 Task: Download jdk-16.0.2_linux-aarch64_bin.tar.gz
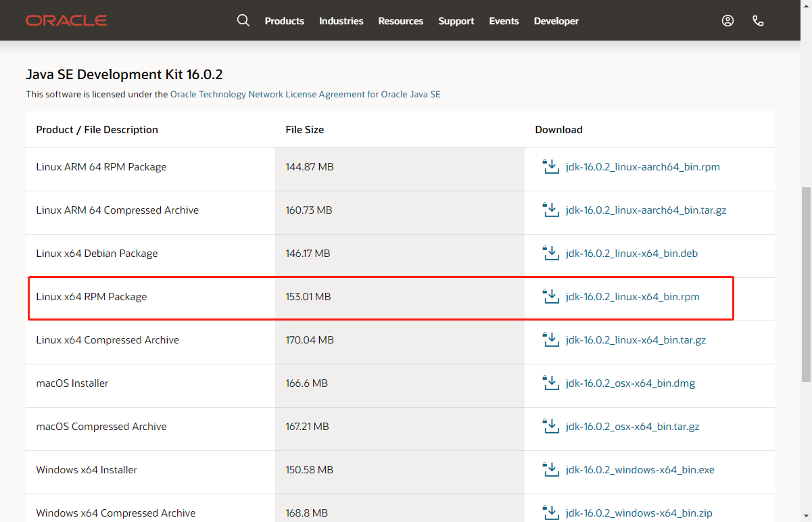pyautogui.click(x=646, y=210)
